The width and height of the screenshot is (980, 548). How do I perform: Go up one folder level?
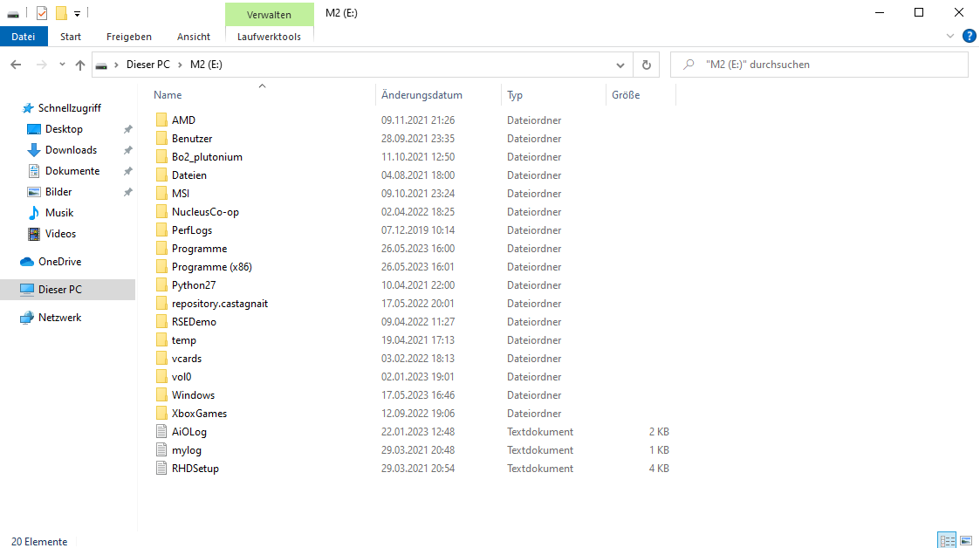point(80,65)
